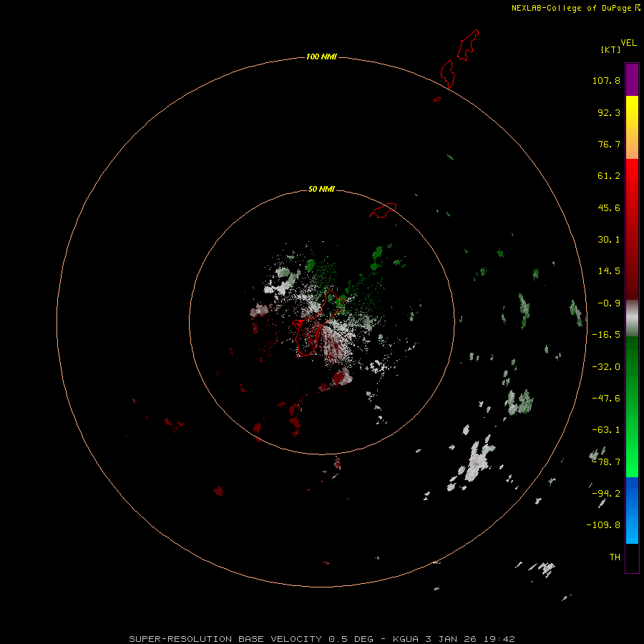Click the 45.6 legend value
This screenshot has height=644, width=644.
pos(609,208)
